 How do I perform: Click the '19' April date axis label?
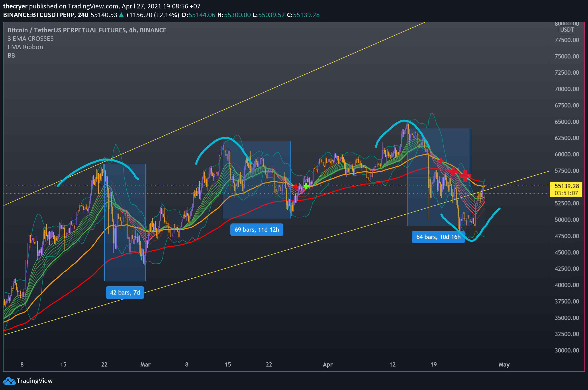pyautogui.click(x=434, y=365)
